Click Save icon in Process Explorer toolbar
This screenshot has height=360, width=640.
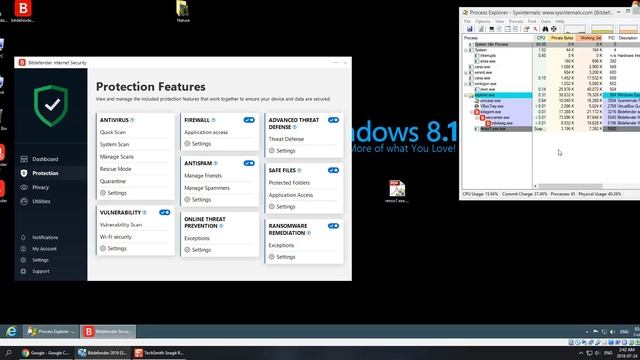[469, 29]
